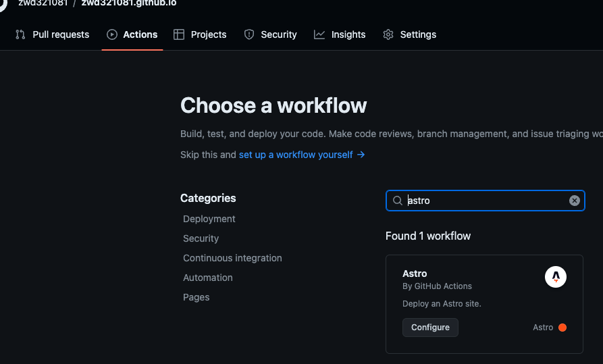The image size is (603, 364).
Task: Click Deploy an Astro site description
Action: point(442,304)
